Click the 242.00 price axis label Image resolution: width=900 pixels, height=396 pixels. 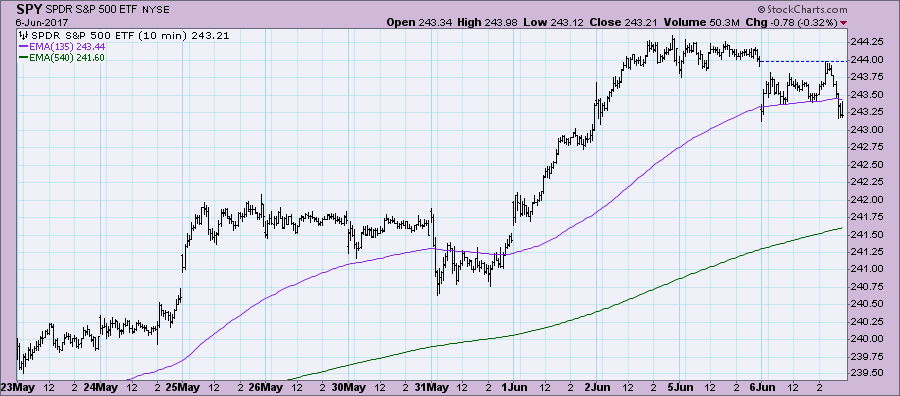[867, 200]
